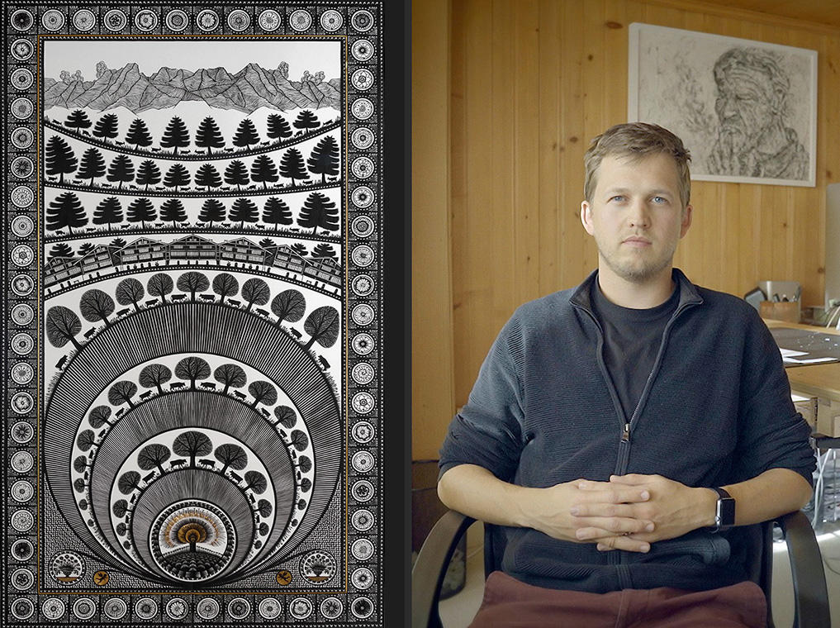
Task: Click the smartwatch on the man's wrist
Action: (x=724, y=509)
